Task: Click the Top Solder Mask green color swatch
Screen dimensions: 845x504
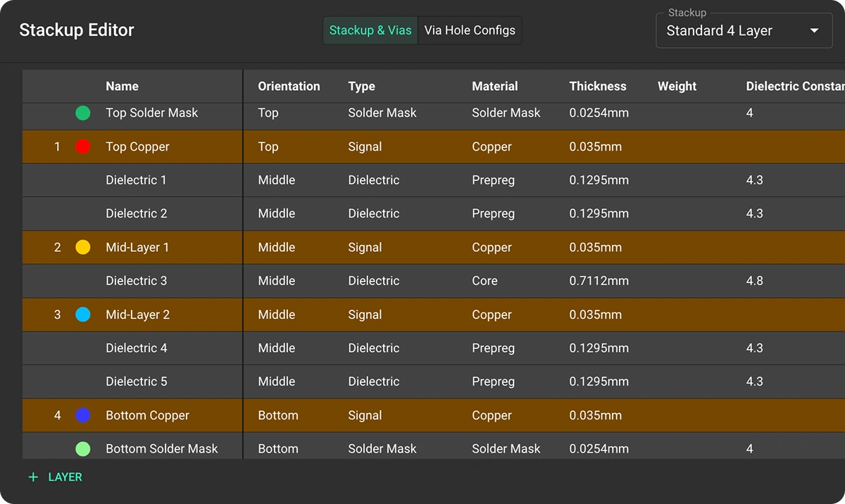Action: pos(82,113)
